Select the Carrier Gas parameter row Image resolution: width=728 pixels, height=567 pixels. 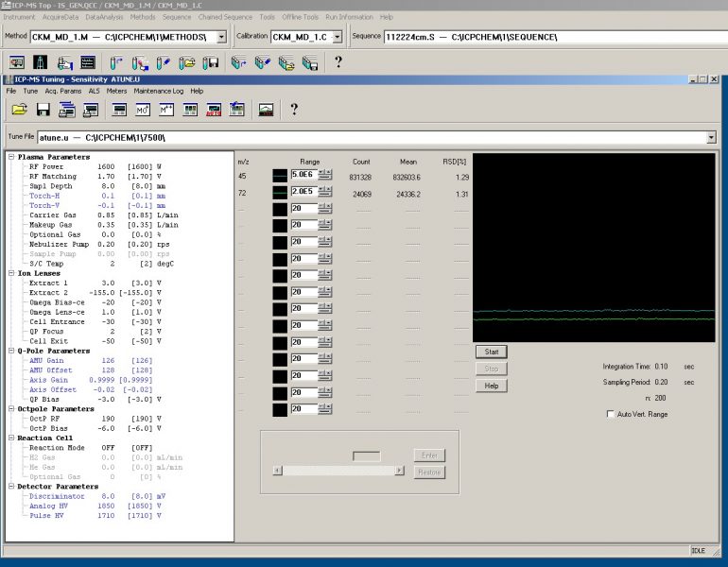click(104, 215)
